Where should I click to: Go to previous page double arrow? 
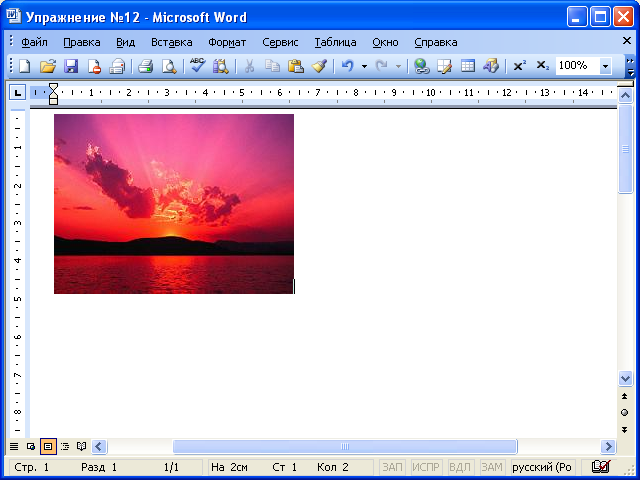point(624,396)
